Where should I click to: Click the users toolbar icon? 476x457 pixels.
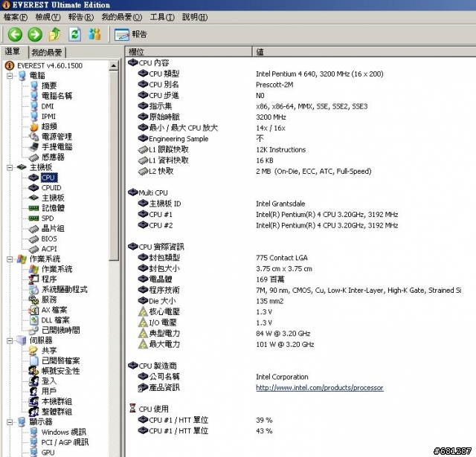[94, 34]
